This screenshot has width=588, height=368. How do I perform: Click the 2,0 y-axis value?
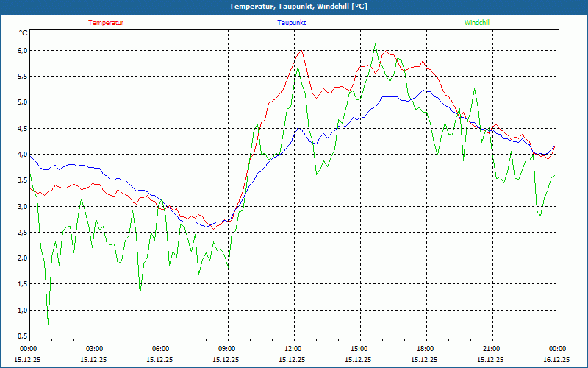pos(23,258)
